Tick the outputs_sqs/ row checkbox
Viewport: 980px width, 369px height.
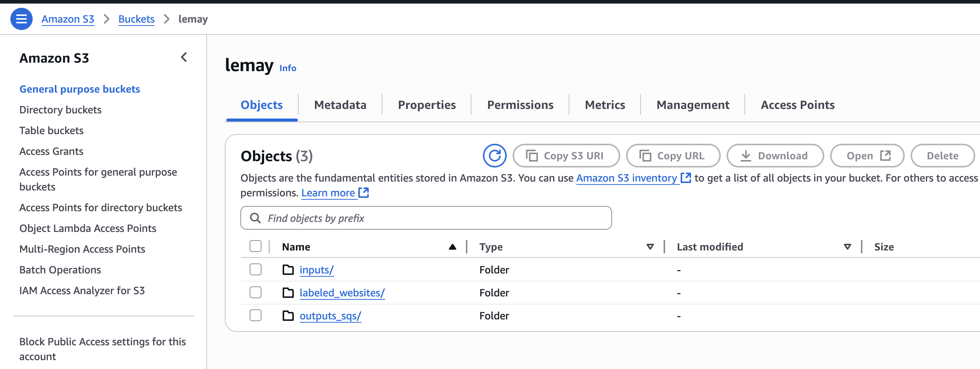(255, 315)
